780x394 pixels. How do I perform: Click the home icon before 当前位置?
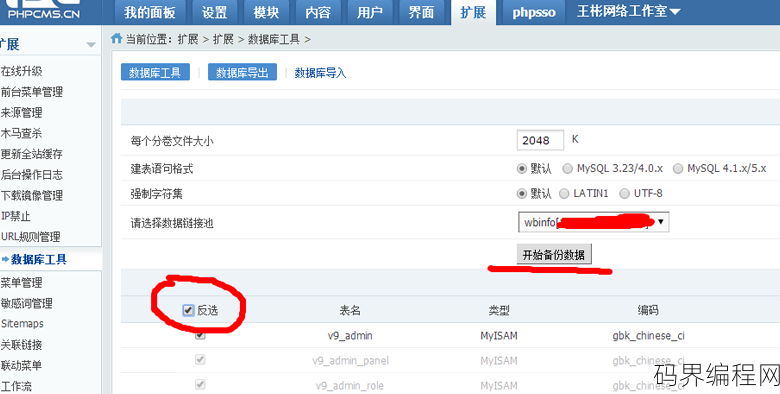pyautogui.click(x=116, y=38)
